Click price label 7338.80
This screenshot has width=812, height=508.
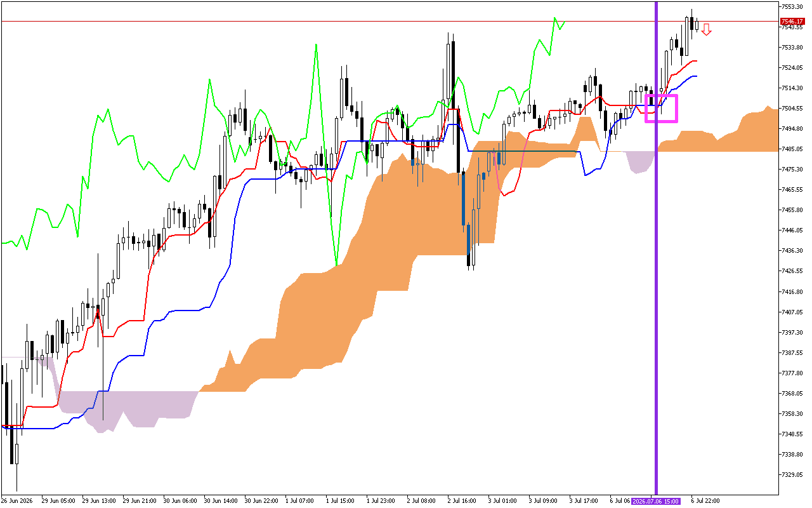[793, 454]
